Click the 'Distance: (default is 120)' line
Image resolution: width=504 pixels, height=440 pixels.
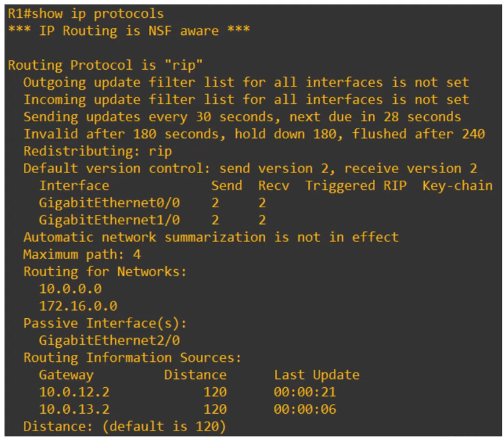click(x=125, y=426)
